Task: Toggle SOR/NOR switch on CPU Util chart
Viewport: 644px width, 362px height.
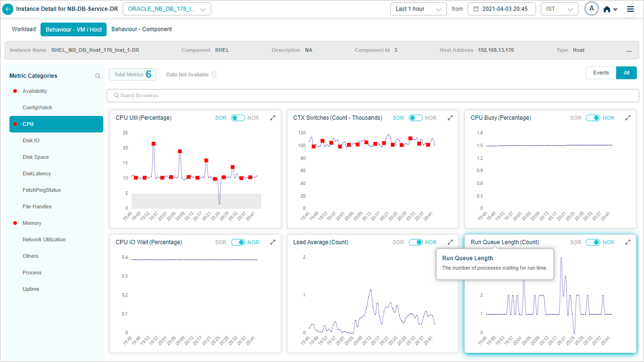Action: [238, 118]
